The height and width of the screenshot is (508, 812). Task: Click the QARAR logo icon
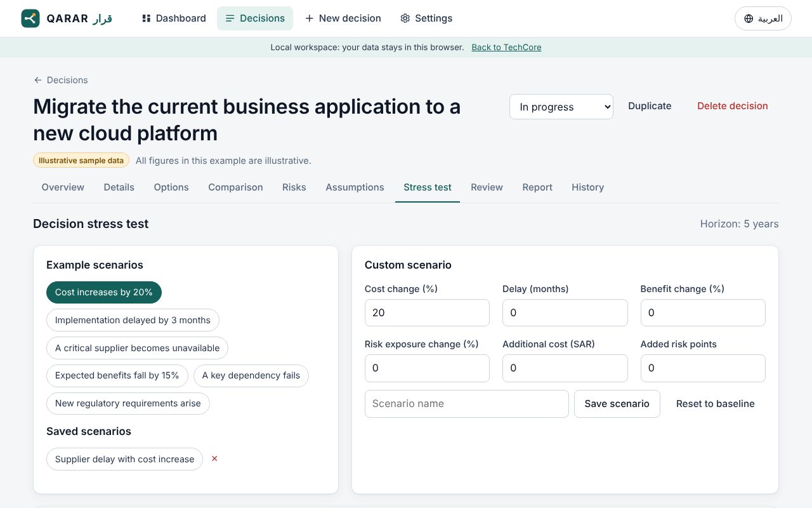[x=30, y=18]
